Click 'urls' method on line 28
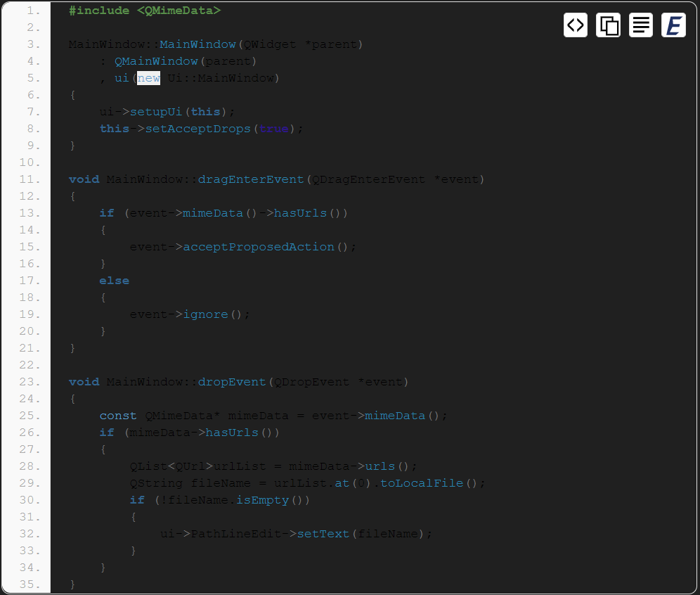This screenshot has width=700, height=595. (x=380, y=466)
